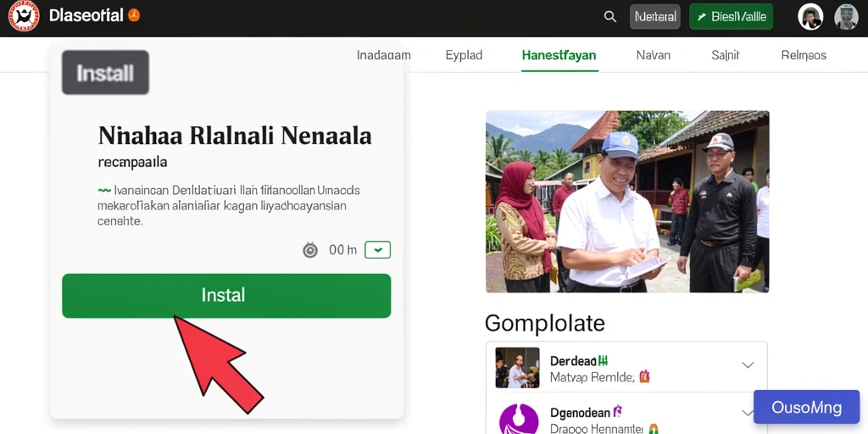Open the Derdead row thumbnail
868x434 pixels.
517,368
